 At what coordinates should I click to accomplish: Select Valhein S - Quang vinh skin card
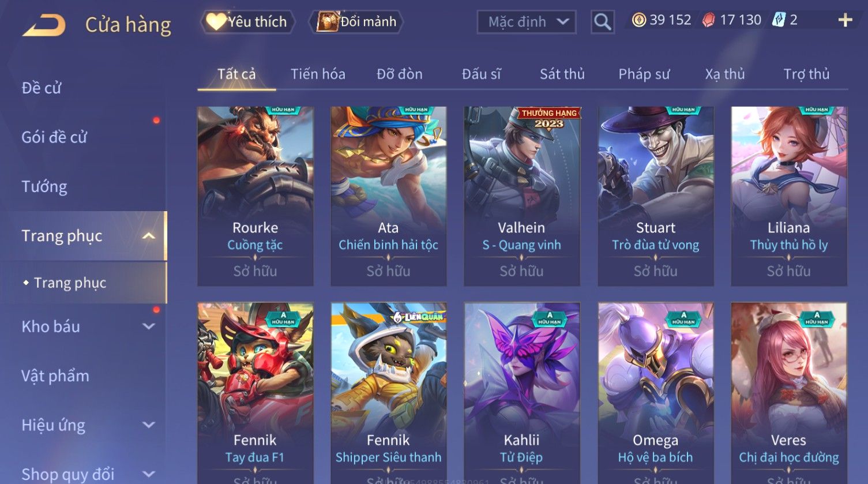pos(521,196)
